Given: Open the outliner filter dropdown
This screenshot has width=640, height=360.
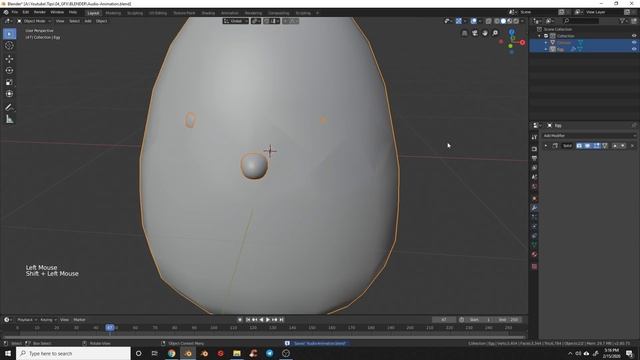Looking at the screenshot, I should pos(623,21).
